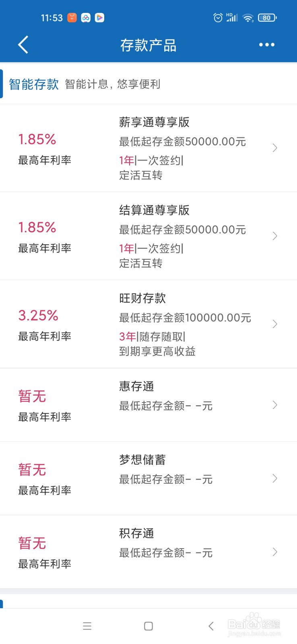Image resolution: width=297 pixels, height=644 pixels.
Task: Open the 旺财存款 product title
Action: (x=142, y=298)
